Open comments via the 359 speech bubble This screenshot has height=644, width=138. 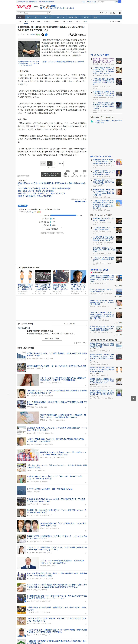coord(33,35)
